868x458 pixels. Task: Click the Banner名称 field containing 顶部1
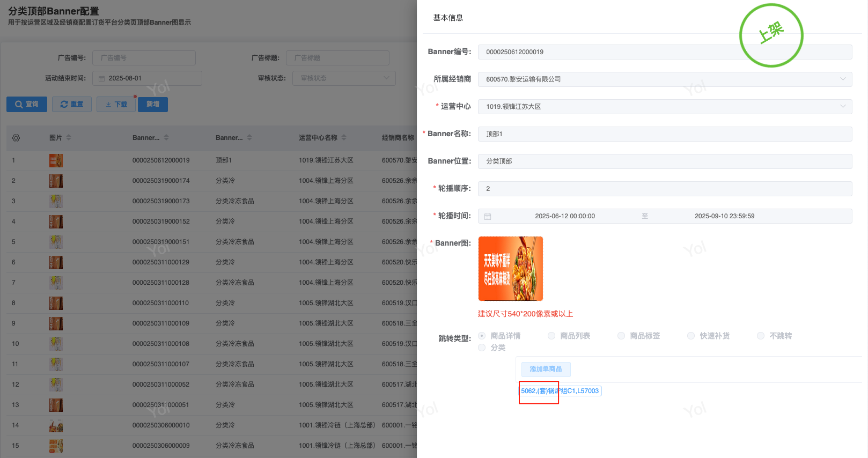tap(665, 134)
